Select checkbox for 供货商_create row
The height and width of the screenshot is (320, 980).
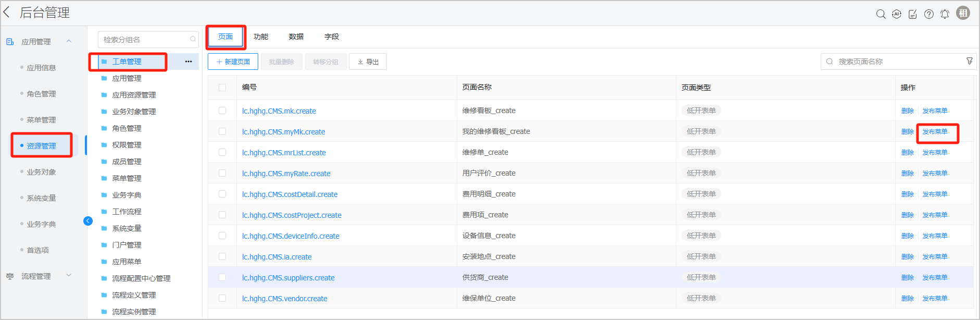click(x=222, y=277)
